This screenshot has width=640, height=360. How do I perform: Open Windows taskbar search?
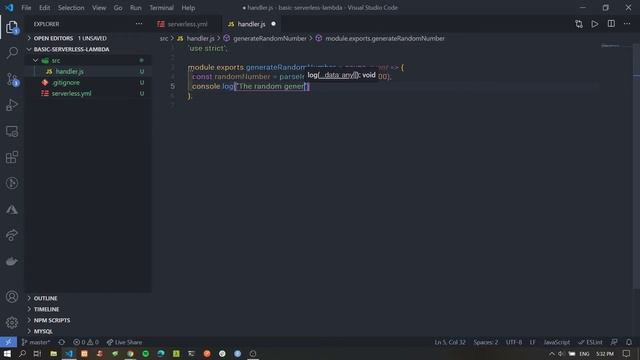point(22,353)
